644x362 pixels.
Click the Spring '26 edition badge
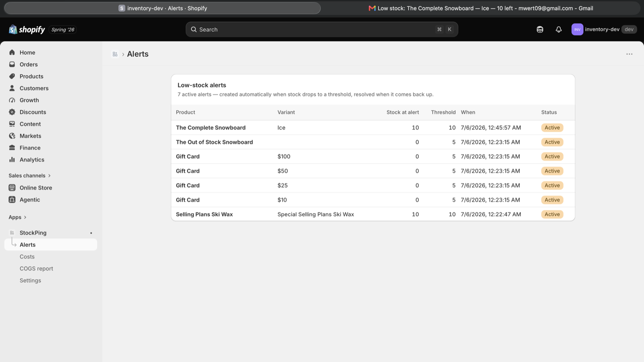63,30
